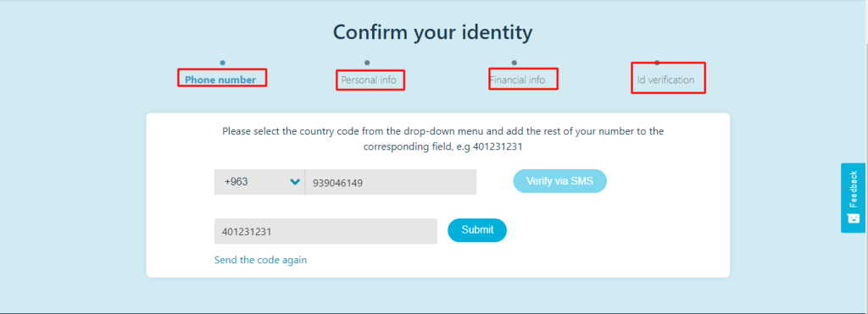Image resolution: width=868 pixels, height=314 pixels.
Task: Click the blue dot above Phone number
Action: [x=223, y=63]
